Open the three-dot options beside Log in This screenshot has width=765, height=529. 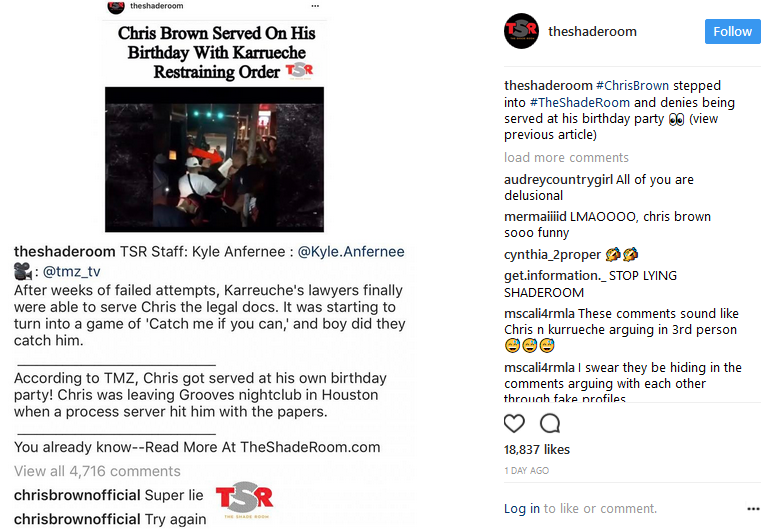click(753, 509)
